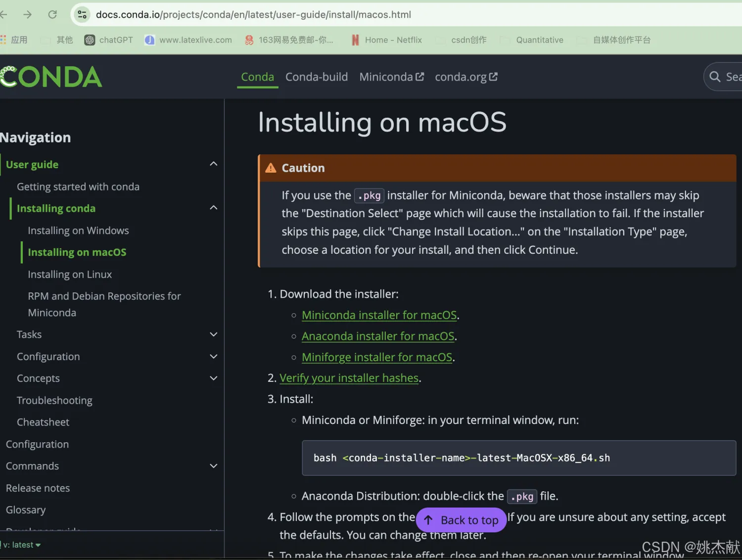Viewport: 742px width, 560px height.
Task: Click the browser forward arrow
Action: [x=27, y=15]
